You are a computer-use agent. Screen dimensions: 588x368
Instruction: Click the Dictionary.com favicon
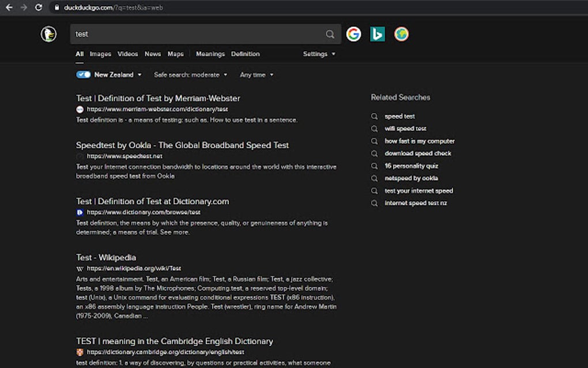[80, 212]
